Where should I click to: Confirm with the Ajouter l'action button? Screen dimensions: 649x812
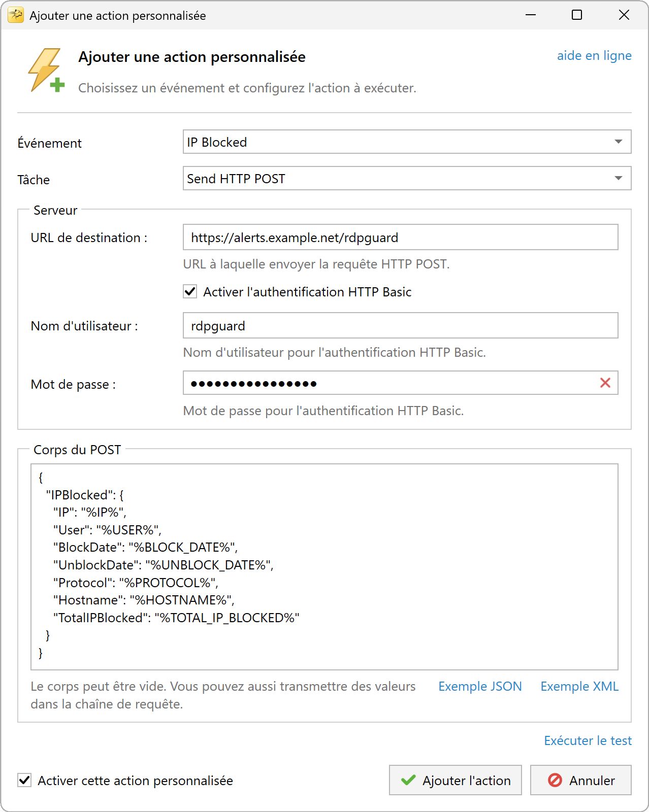[x=455, y=780]
